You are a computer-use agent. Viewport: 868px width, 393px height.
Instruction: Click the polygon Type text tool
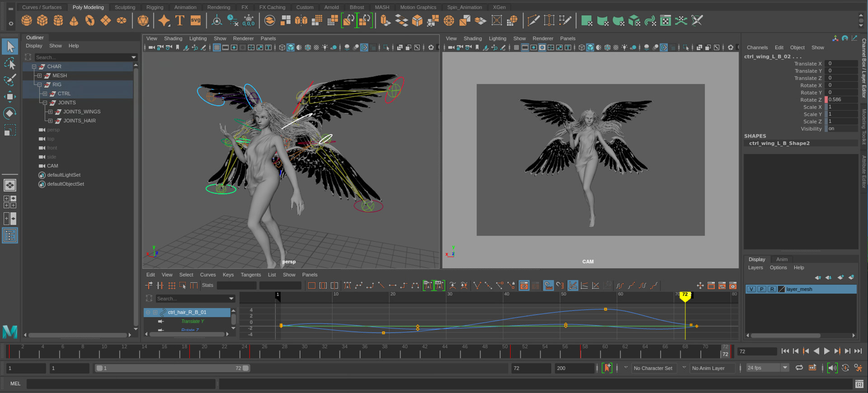tap(179, 20)
